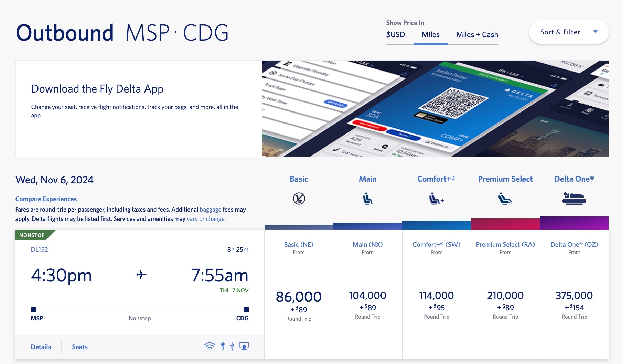
Task: Click the USB port amenity icon
Action: pyautogui.click(x=232, y=346)
